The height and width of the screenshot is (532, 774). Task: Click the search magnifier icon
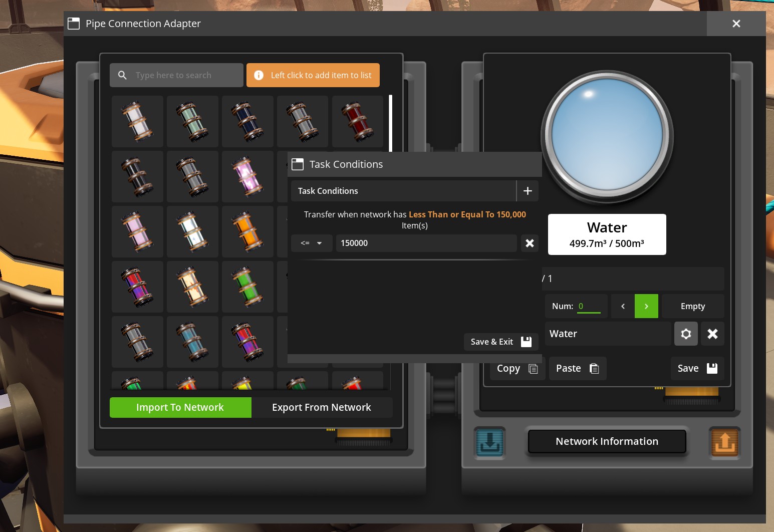(x=122, y=75)
